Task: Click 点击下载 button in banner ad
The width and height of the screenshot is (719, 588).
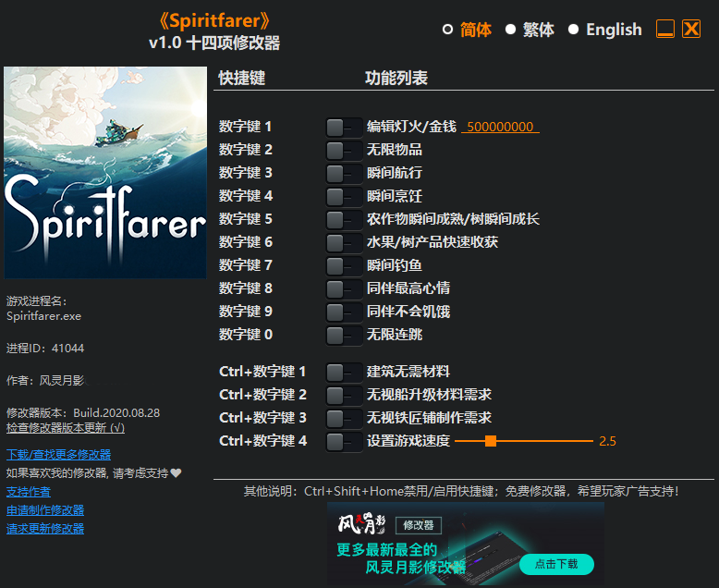Action: click(556, 563)
